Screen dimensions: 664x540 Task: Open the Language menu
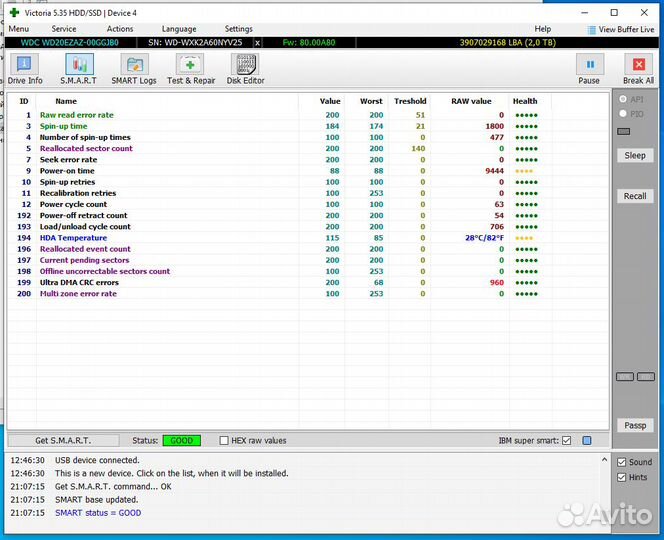179,29
